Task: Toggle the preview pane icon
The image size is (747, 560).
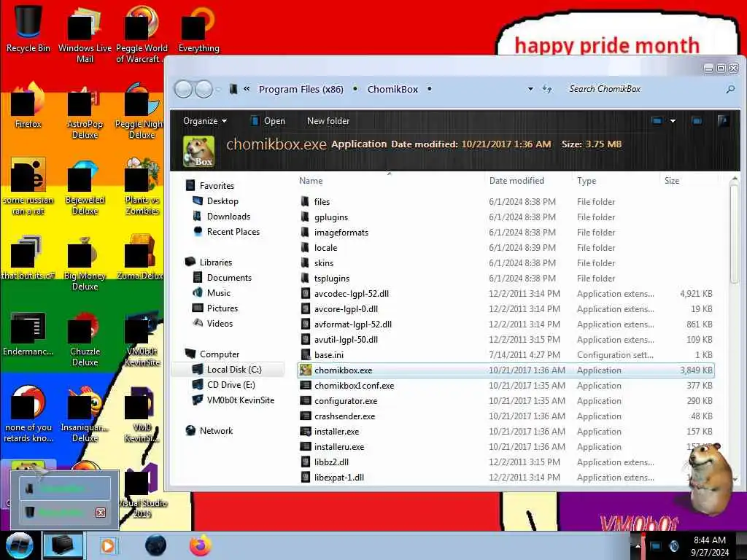Action: (x=697, y=121)
